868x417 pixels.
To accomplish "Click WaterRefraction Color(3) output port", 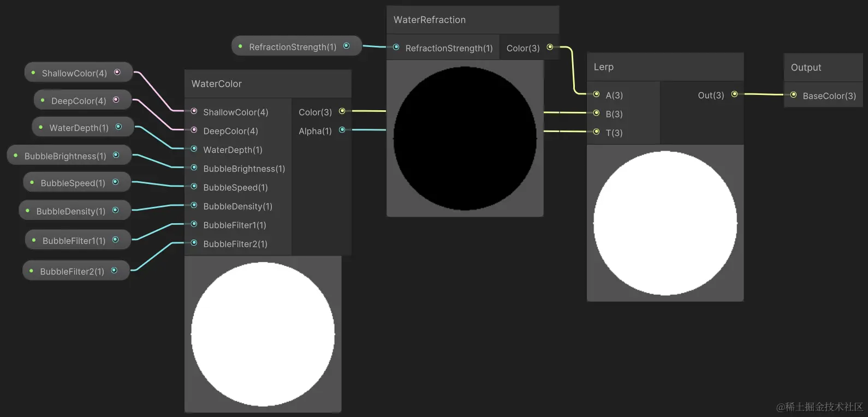I will click(x=550, y=47).
